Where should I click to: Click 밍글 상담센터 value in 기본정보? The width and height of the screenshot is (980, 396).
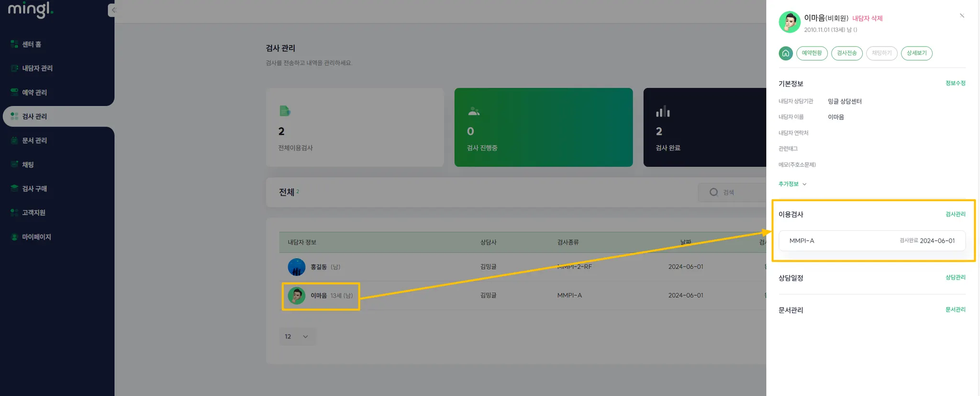(x=845, y=101)
